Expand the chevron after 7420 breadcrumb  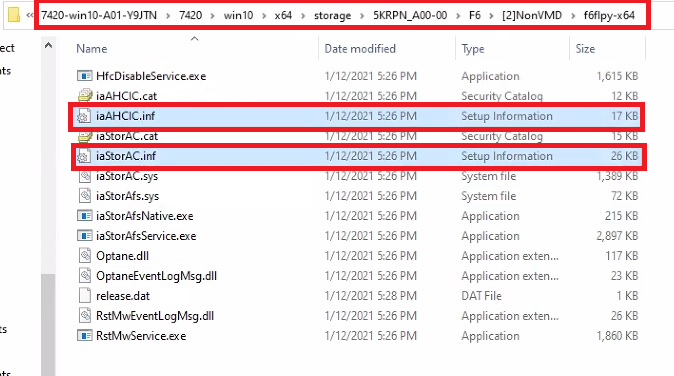tap(213, 16)
